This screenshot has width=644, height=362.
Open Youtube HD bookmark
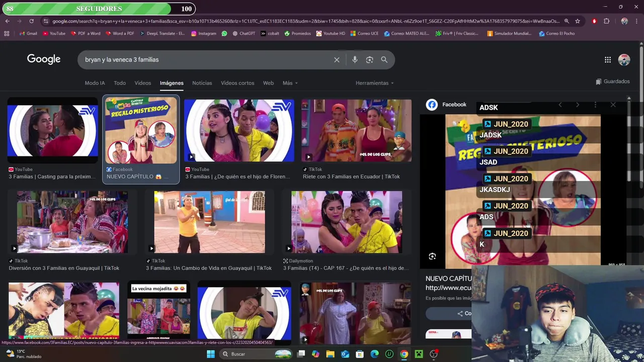331,34
